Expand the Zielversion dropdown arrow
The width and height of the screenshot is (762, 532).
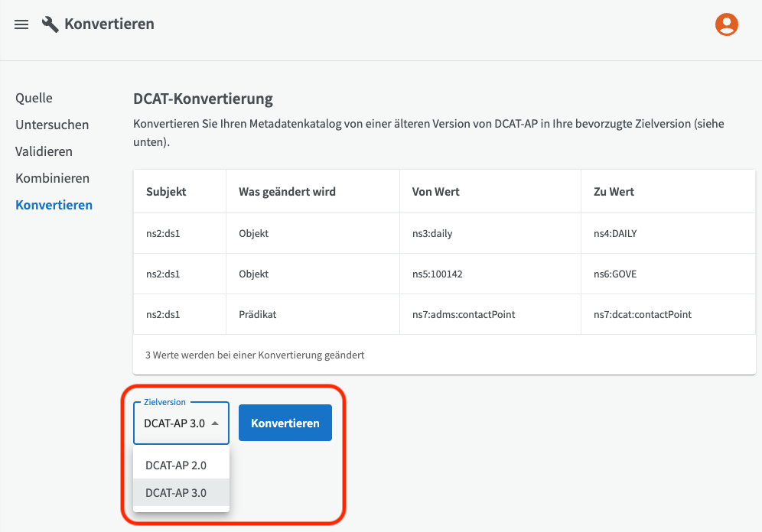(x=216, y=423)
